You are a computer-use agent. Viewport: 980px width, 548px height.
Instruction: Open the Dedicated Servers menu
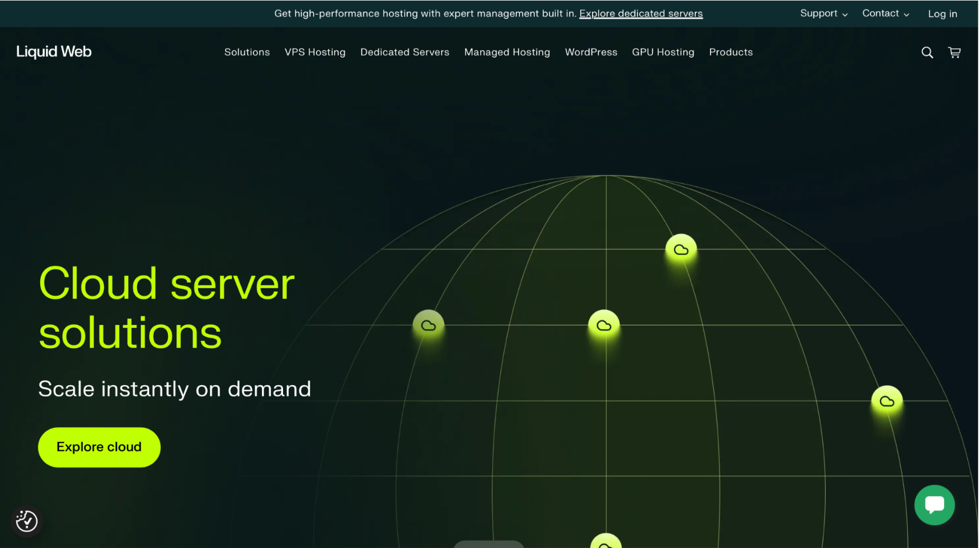[404, 52]
